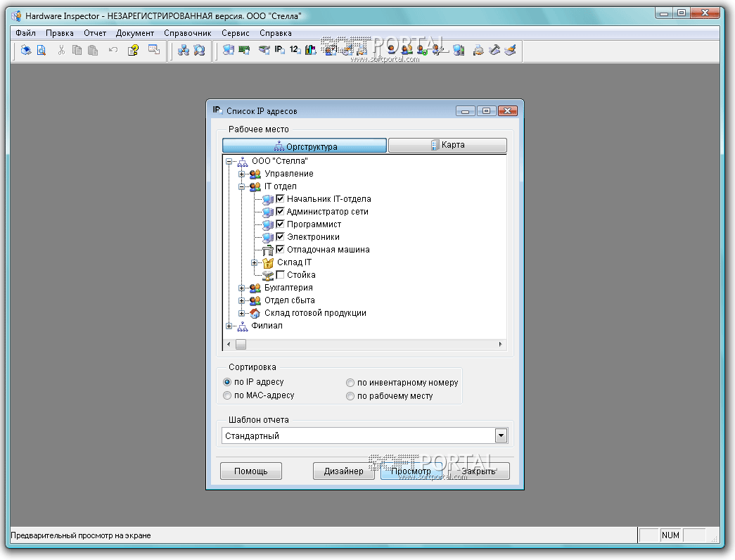735x560 pixels.
Task: Click the '12' inventory numbers icon
Action: (295, 50)
